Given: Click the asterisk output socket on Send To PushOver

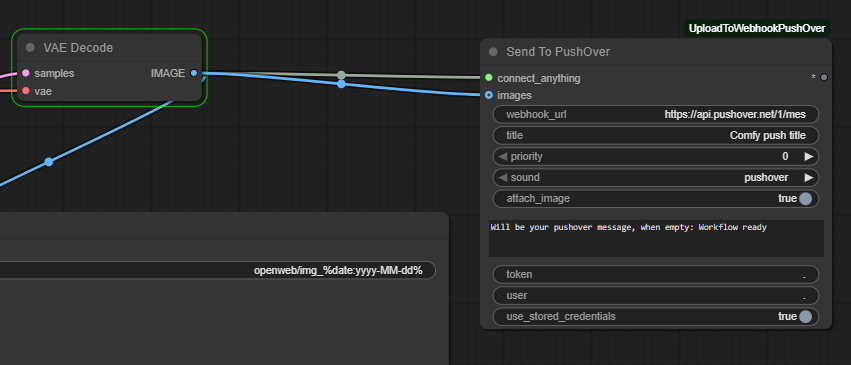Looking at the screenshot, I should point(824,78).
